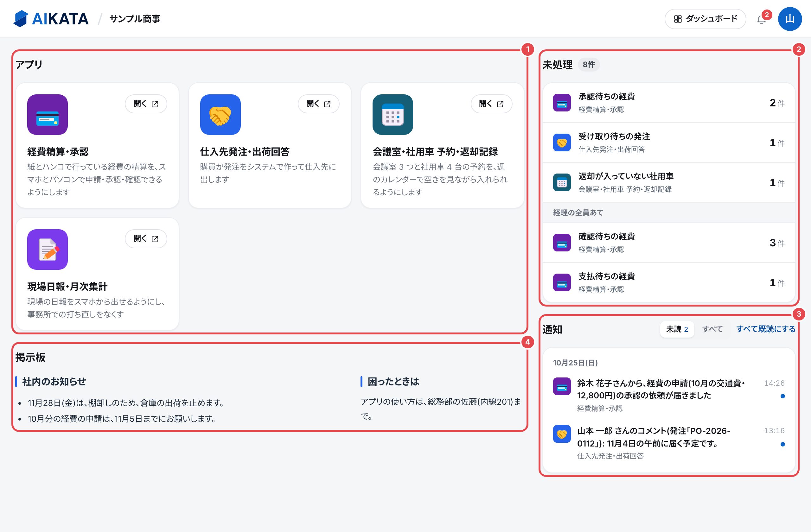
Task: Click the 経費精算・承認 app card icon
Action: click(x=48, y=114)
